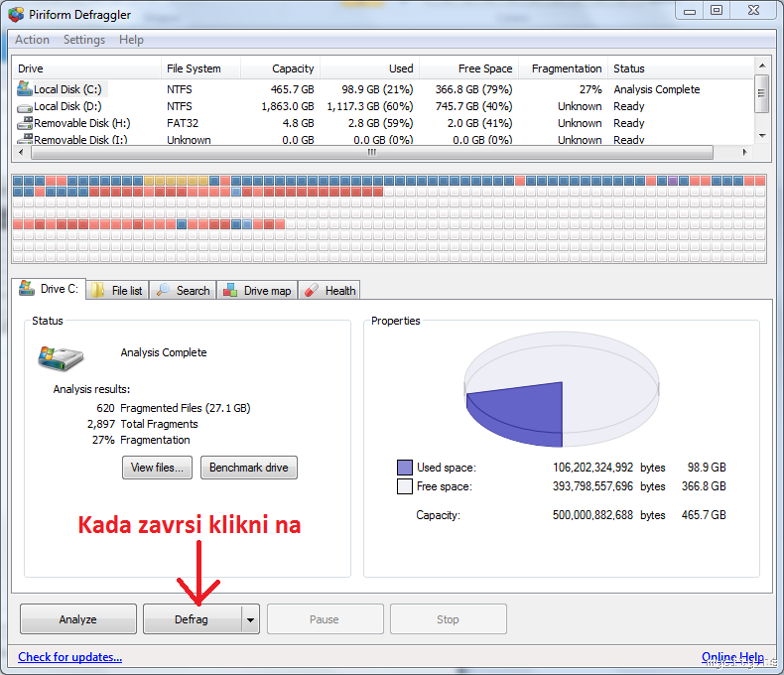The height and width of the screenshot is (675, 784).
Task: Sort by the Fragmentation column header
Action: [564, 68]
